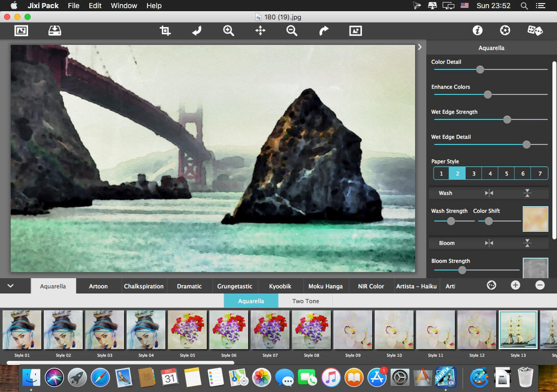This screenshot has height=392, width=557.
Task: Switch to the Grungetastic tab
Action: pyautogui.click(x=235, y=286)
